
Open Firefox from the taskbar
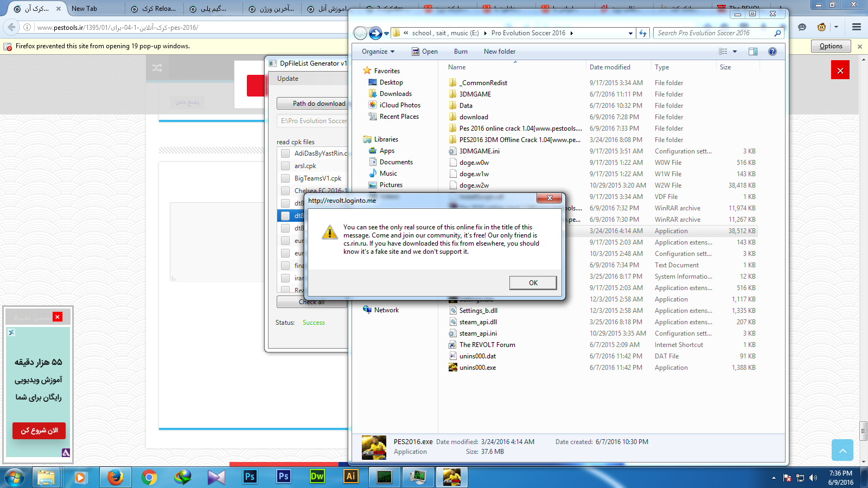(x=115, y=477)
